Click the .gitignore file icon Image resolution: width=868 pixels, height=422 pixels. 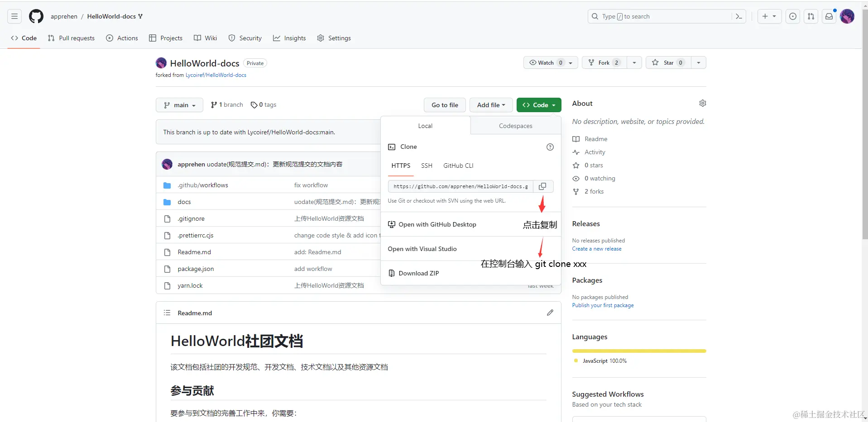tap(167, 218)
